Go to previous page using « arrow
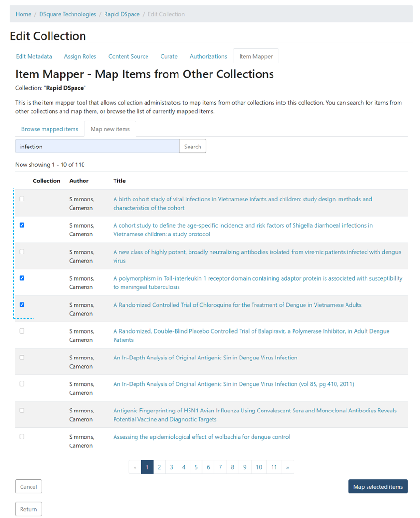420x518 pixels. click(135, 467)
